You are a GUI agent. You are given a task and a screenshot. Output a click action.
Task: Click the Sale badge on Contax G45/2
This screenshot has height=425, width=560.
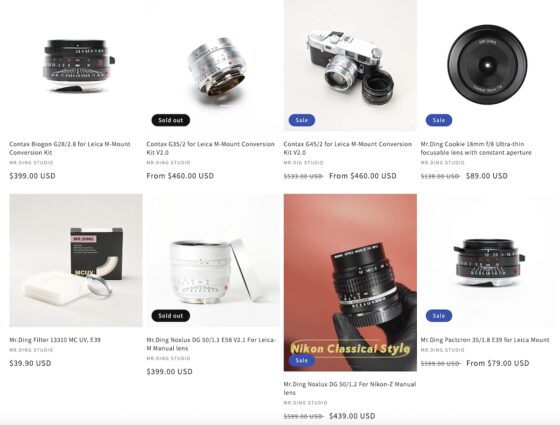(x=302, y=120)
